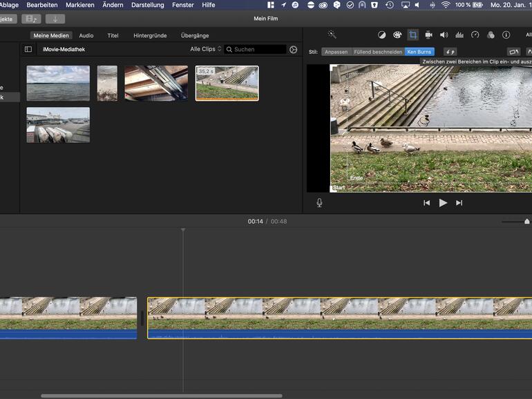Record voiceover with the microphone icon

click(319, 203)
